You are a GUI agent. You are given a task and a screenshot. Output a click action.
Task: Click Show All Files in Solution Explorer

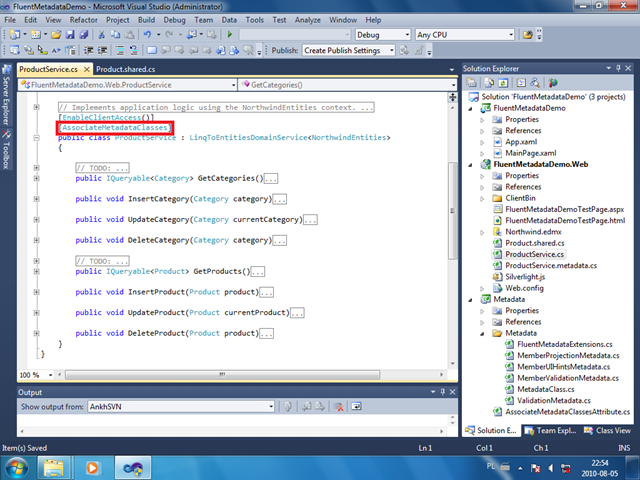[489, 83]
